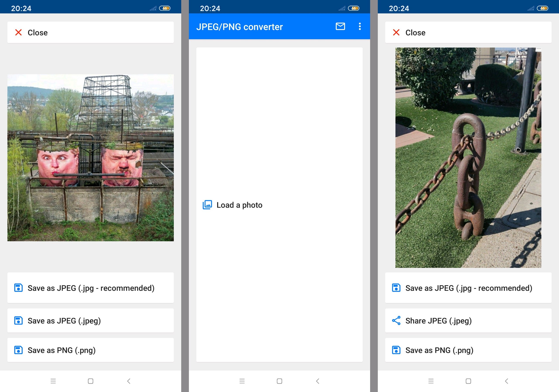Save as PNG (.png) in right screen
The height and width of the screenshot is (392, 559).
[468, 350]
